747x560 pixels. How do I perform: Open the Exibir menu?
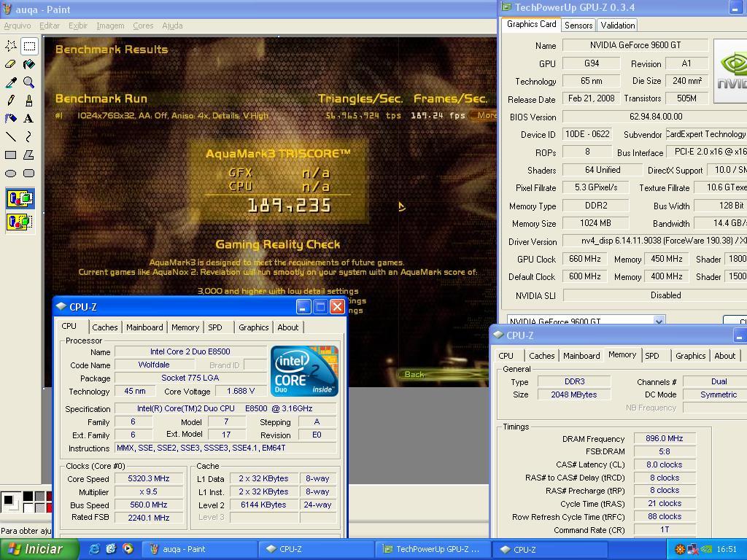click(77, 26)
